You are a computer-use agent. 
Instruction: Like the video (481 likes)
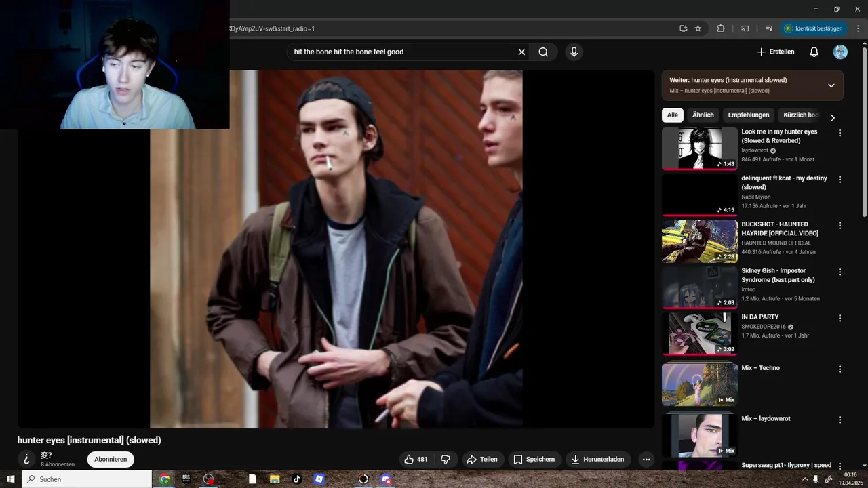tap(416, 460)
